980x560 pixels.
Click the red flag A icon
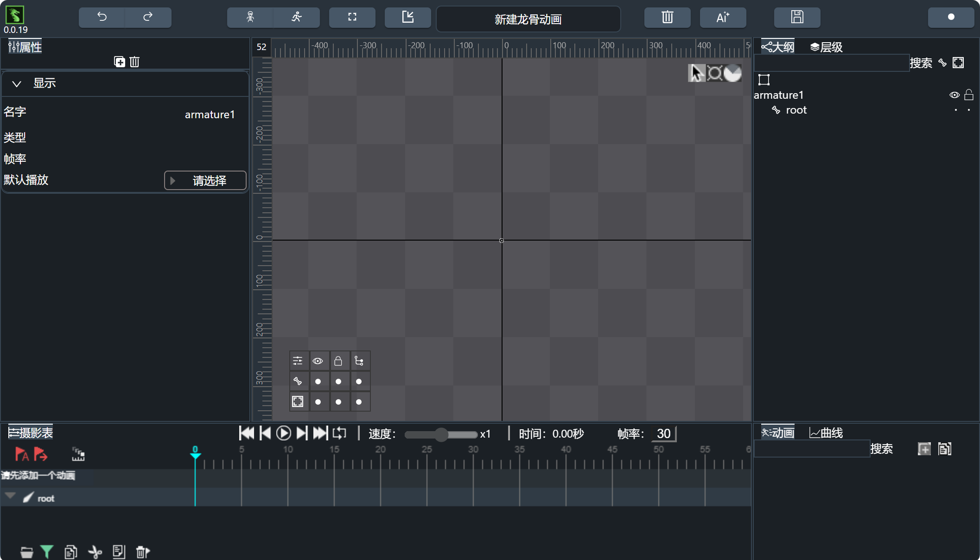[x=22, y=454]
